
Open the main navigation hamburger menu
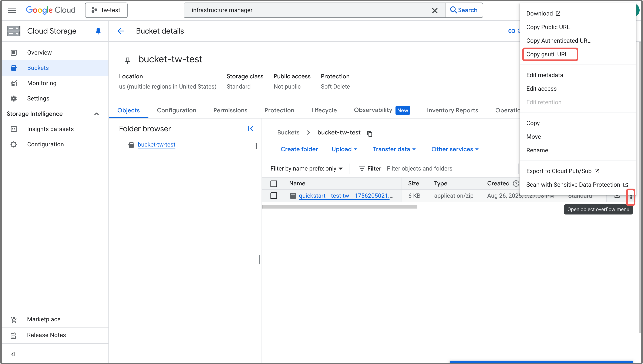(12, 10)
